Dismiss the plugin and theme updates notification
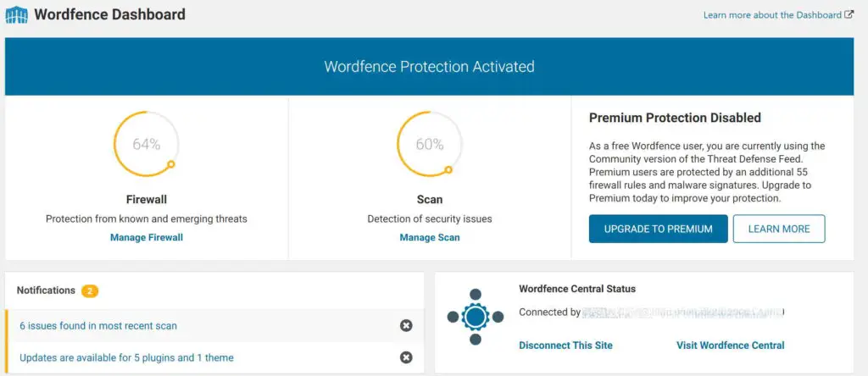 click(406, 357)
